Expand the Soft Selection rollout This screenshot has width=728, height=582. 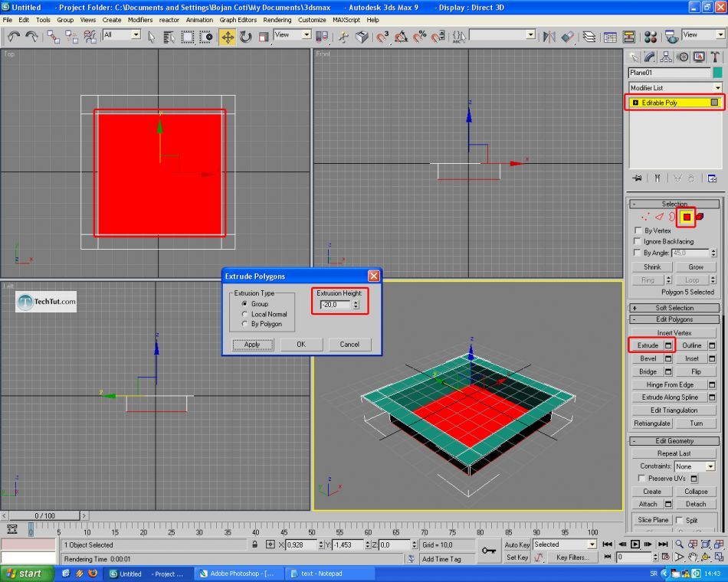pos(674,308)
